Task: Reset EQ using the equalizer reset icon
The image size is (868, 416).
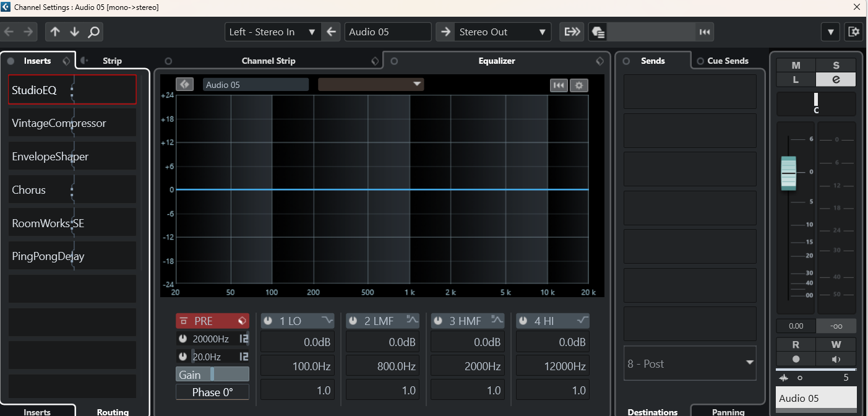Action: [559, 85]
